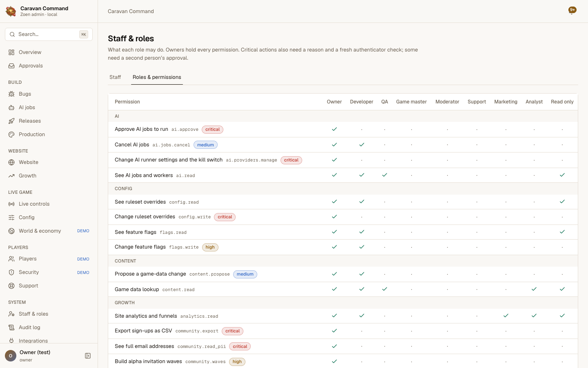Open the Releases rocket icon
Image resolution: width=588 pixels, height=368 pixels.
pos(11,121)
